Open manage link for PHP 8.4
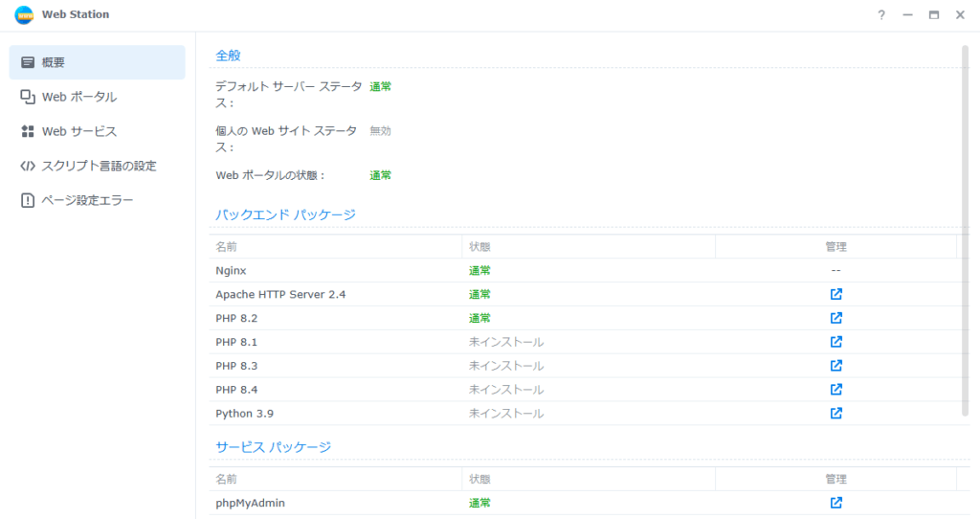Image resolution: width=980 pixels, height=519 pixels. tap(835, 389)
